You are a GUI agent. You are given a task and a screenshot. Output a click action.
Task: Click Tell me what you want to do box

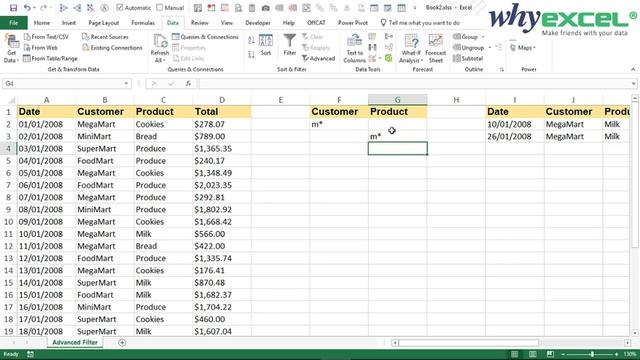click(x=420, y=23)
